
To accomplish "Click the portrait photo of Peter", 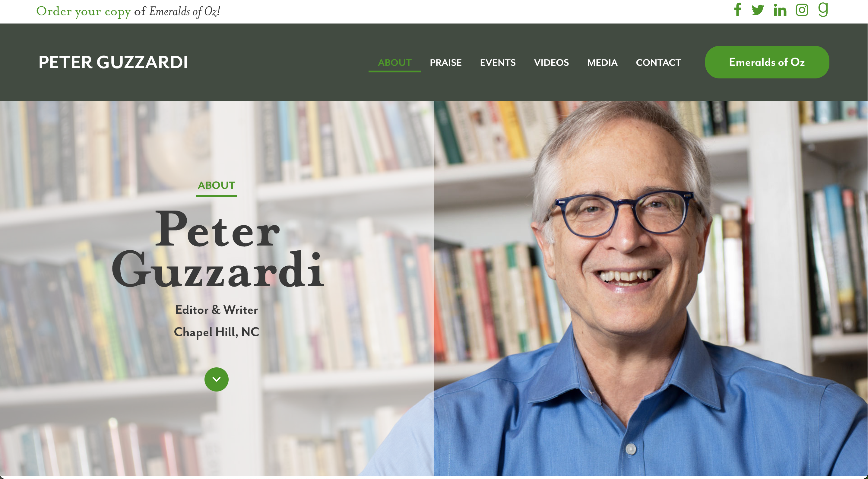I will (650, 288).
